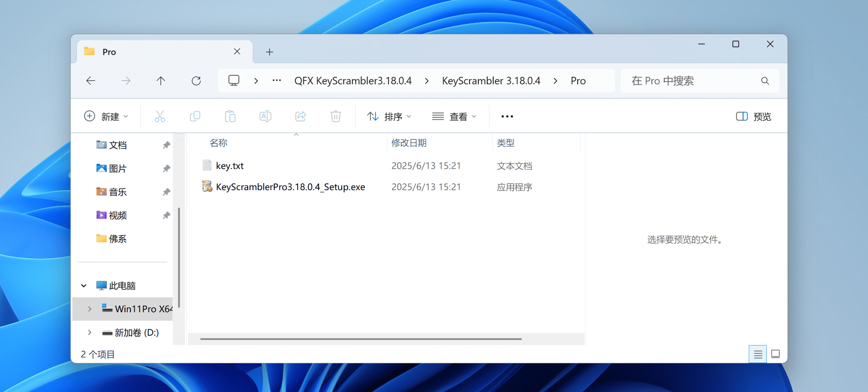Click the Share icon
Viewport: 868px width, 392px height.
click(300, 116)
